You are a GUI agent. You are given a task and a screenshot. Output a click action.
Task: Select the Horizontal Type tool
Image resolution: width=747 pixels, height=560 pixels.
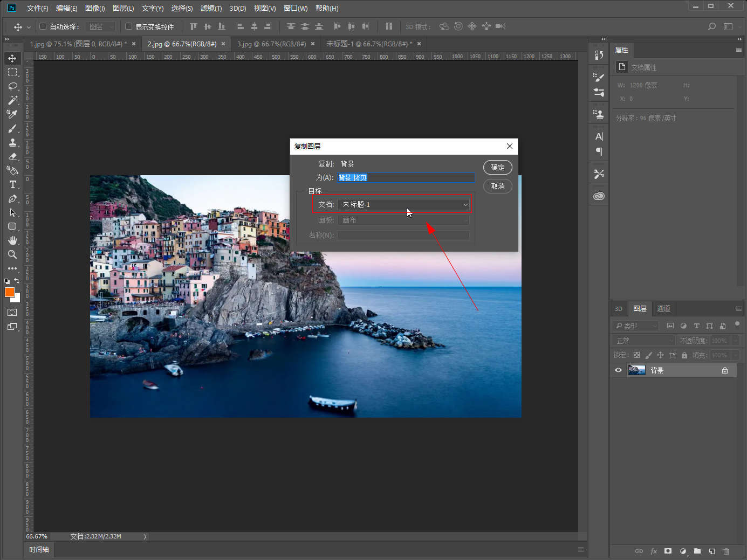pyautogui.click(x=12, y=184)
